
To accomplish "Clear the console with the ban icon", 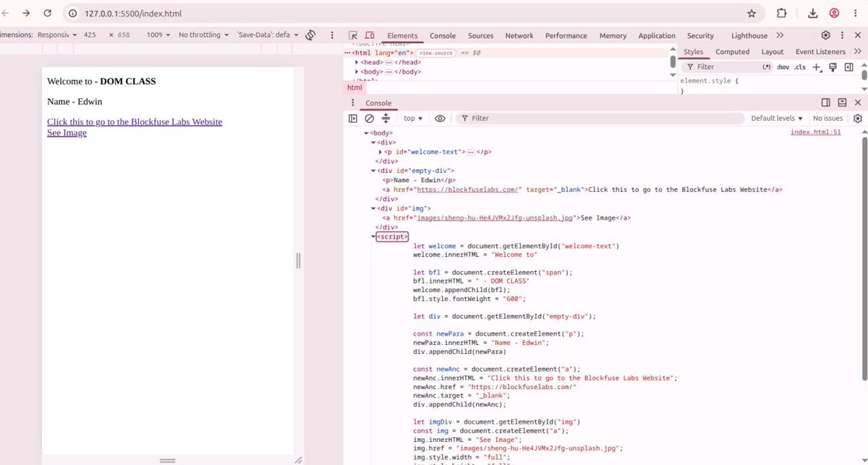I will pos(369,118).
